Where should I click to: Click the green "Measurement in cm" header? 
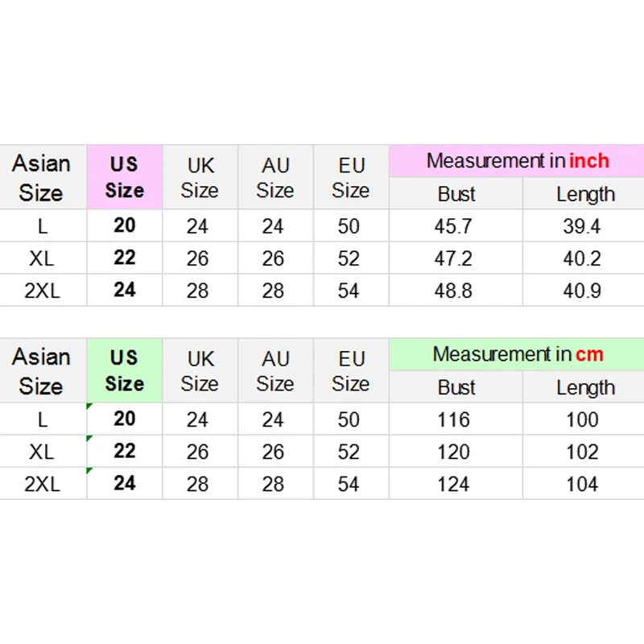(517, 354)
